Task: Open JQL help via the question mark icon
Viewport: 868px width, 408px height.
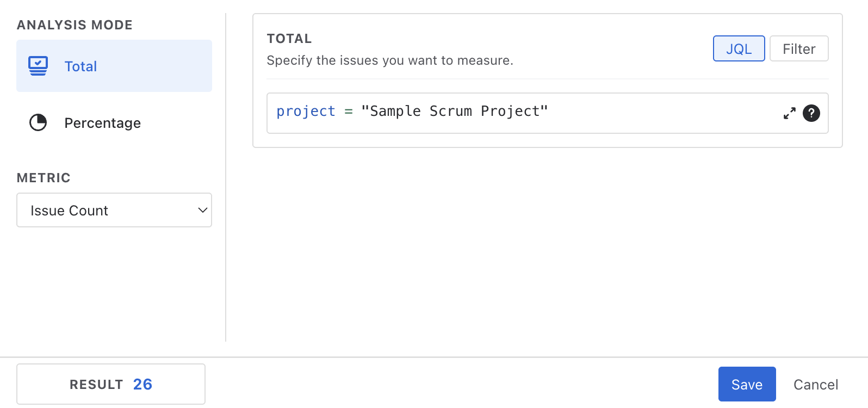Action: [x=811, y=113]
